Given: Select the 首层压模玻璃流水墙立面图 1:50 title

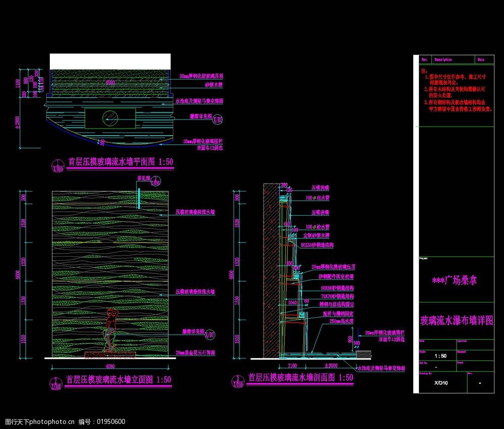Looking at the screenshot, I should click(119, 380).
